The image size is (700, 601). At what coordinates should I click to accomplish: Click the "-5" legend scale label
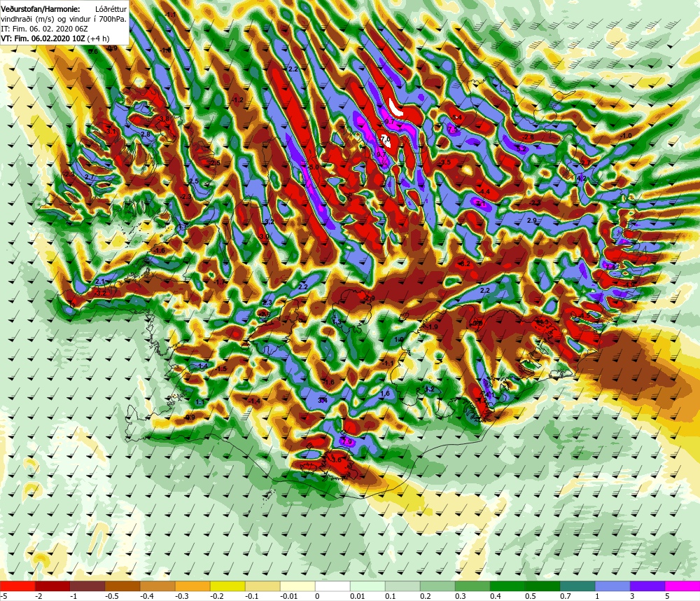(x=3, y=596)
